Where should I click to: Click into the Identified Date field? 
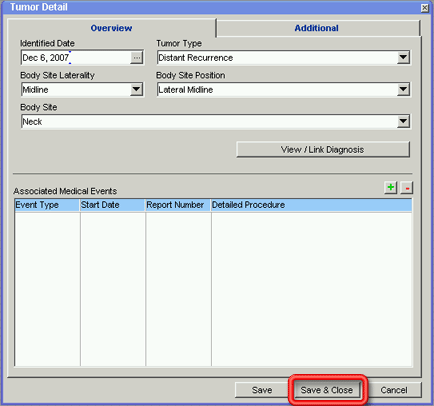click(x=76, y=58)
